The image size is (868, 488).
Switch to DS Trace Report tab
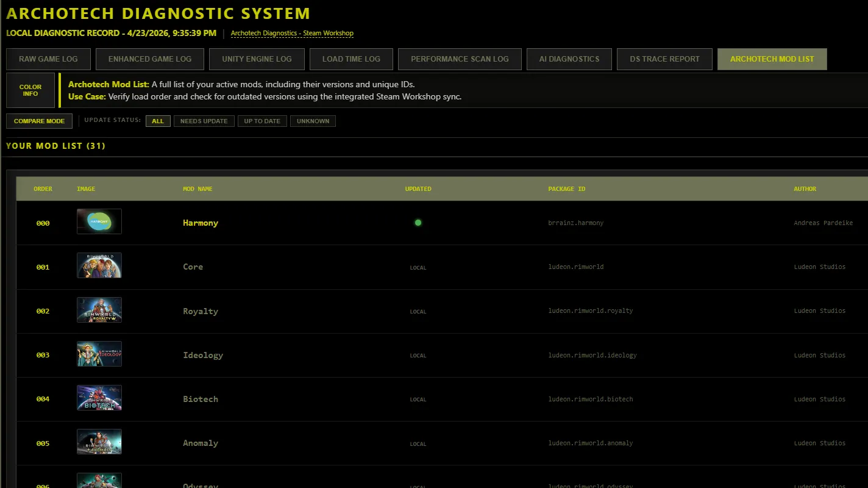click(x=664, y=59)
